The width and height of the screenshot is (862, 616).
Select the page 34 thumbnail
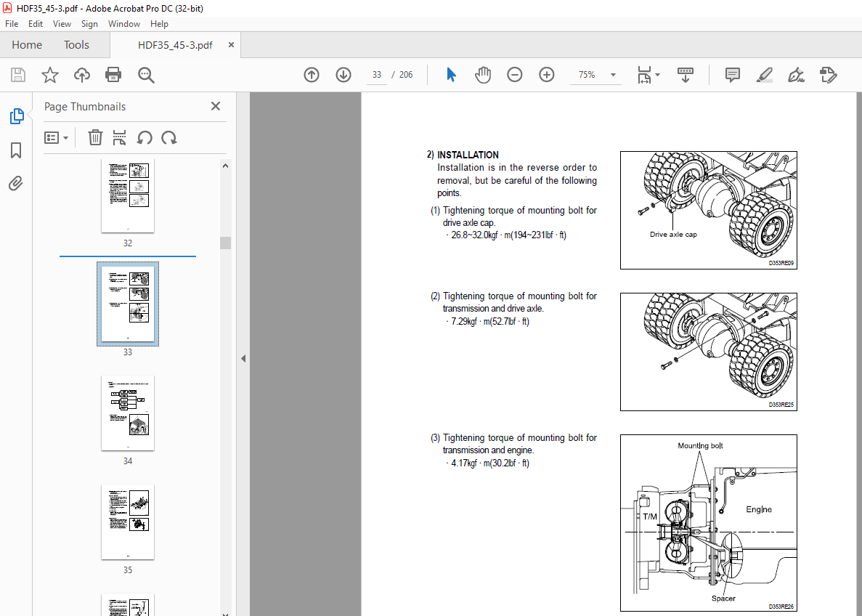pos(128,413)
